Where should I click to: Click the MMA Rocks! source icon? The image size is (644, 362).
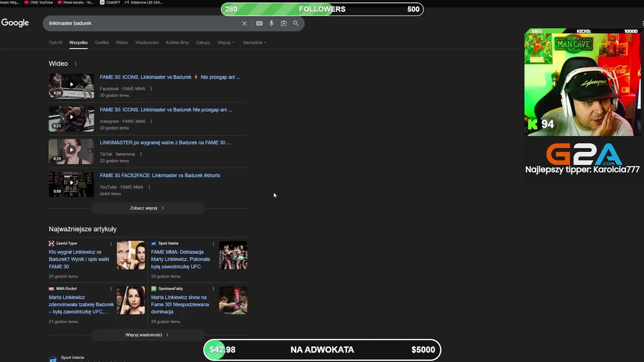pos(51,289)
